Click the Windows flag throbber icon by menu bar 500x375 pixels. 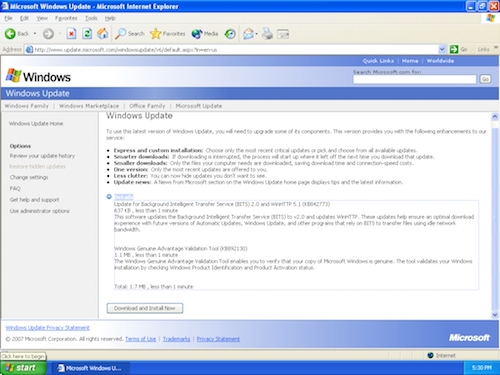click(x=491, y=18)
